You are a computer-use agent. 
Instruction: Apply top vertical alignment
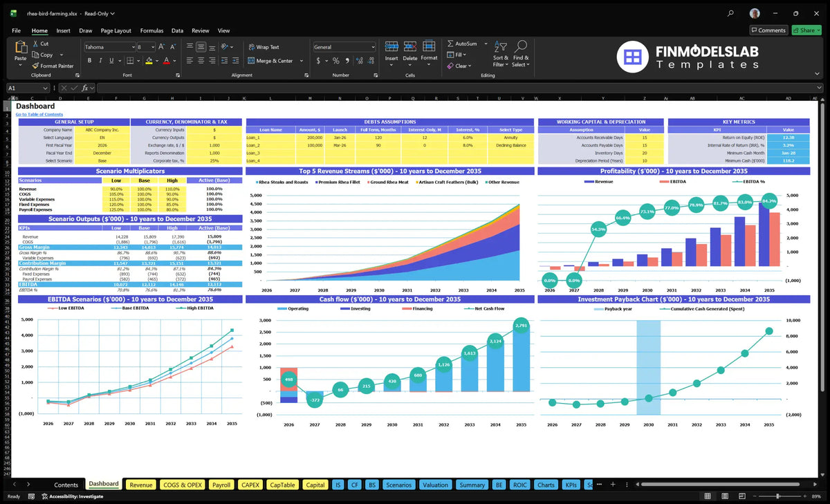[x=190, y=47]
